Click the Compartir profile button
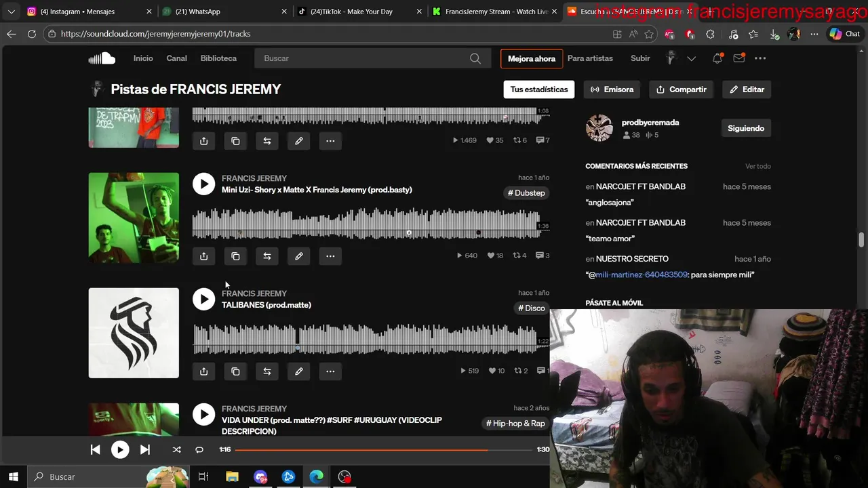 tap(682, 89)
